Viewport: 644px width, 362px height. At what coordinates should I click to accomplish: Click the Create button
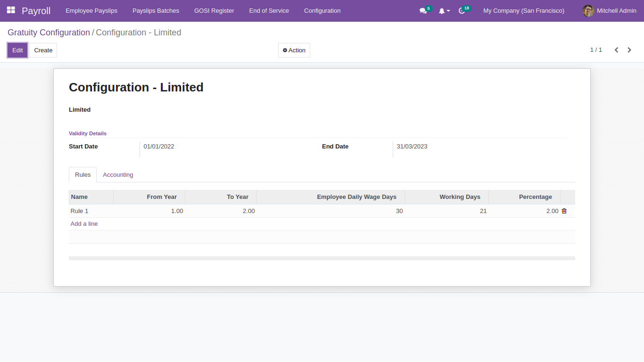pos(43,50)
